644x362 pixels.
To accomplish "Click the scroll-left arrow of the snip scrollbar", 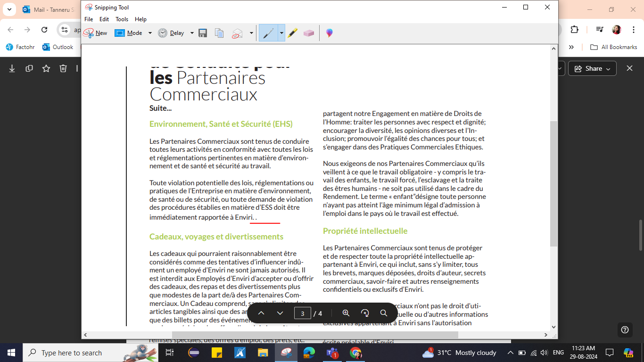I will (85, 335).
